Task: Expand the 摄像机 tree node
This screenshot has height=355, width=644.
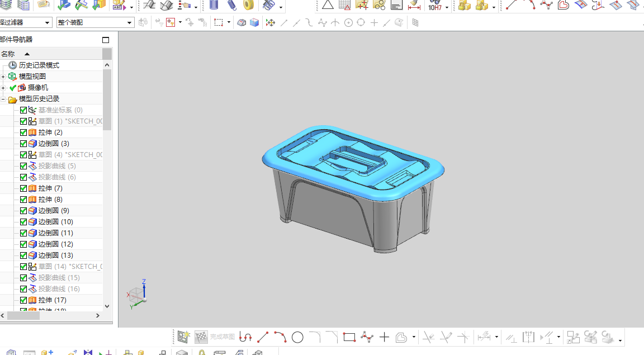Action: point(3,88)
